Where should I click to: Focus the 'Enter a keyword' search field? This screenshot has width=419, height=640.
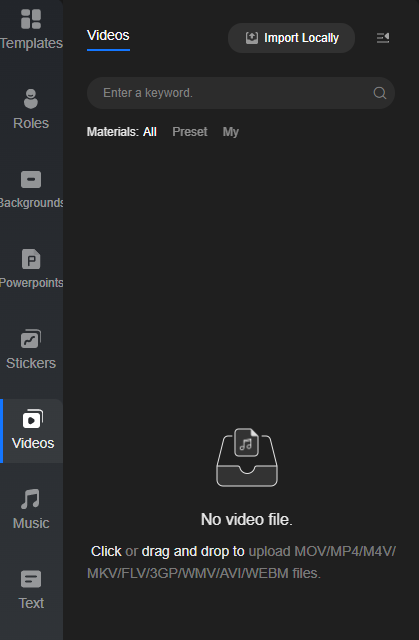click(x=241, y=93)
